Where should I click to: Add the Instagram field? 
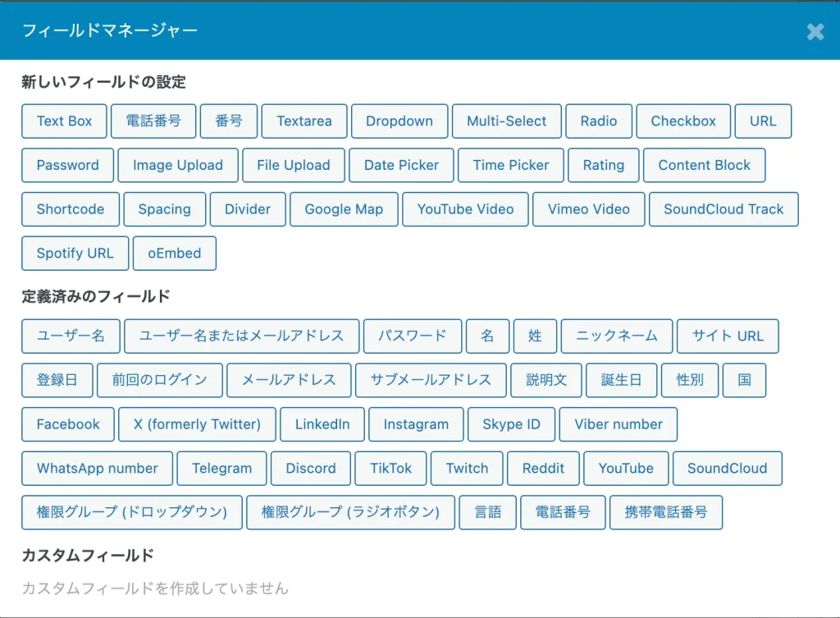click(416, 424)
